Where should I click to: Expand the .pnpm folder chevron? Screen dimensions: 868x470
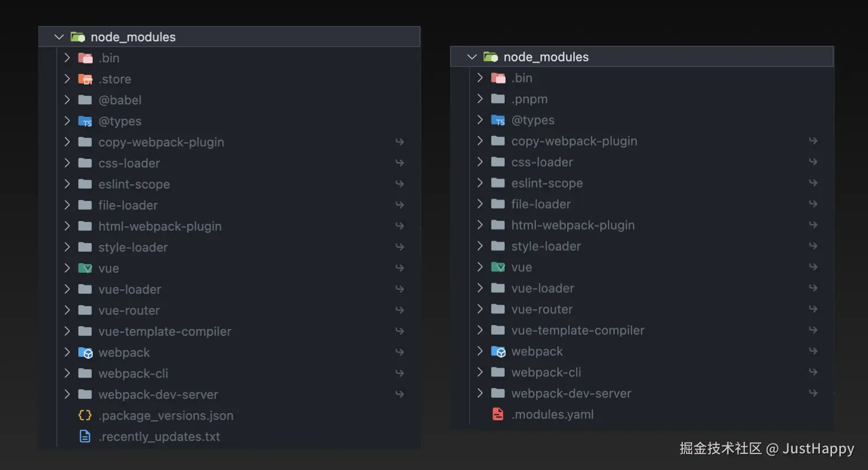click(480, 99)
